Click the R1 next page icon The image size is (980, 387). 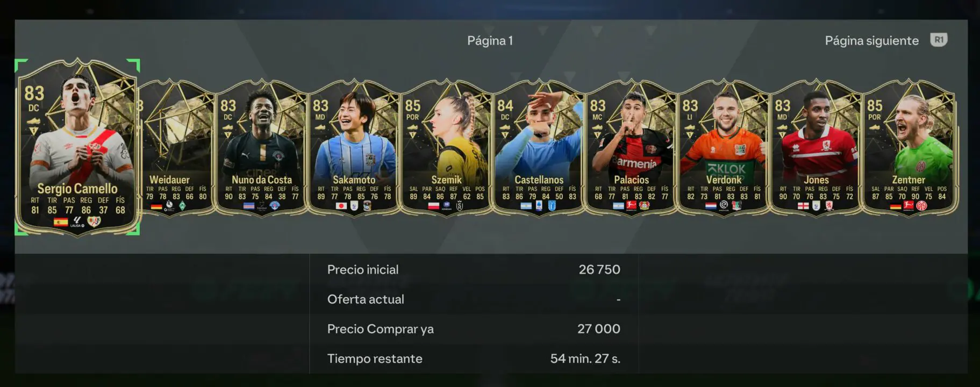click(x=939, y=40)
